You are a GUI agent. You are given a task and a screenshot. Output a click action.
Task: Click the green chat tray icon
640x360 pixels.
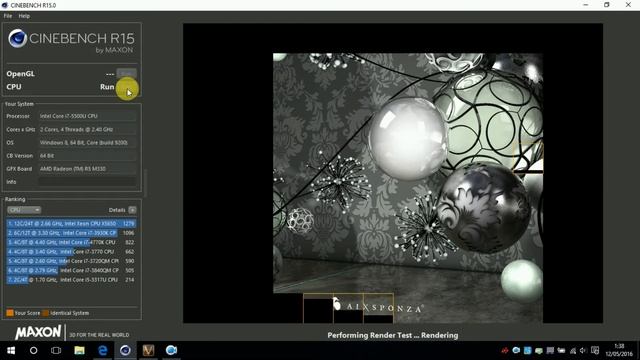click(539, 351)
